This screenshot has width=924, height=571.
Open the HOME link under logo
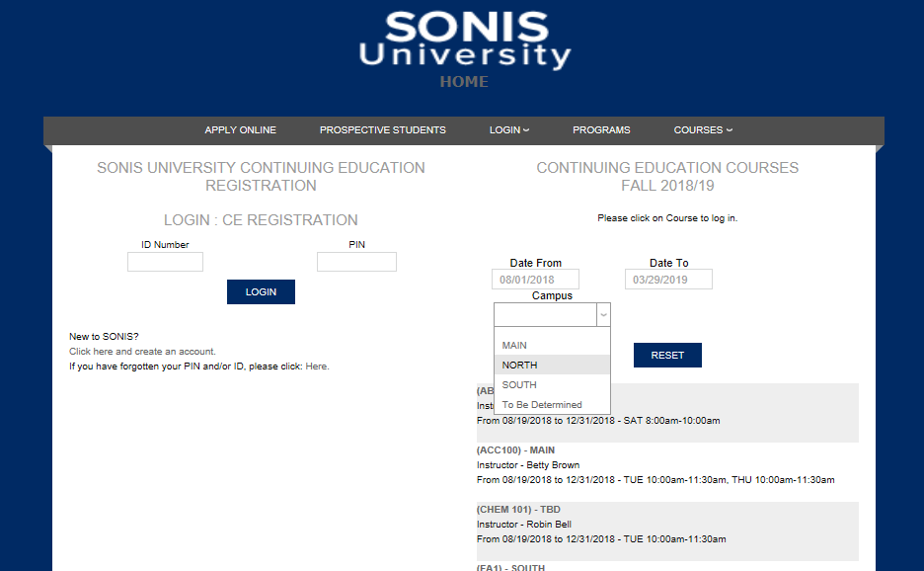click(x=464, y=82)
